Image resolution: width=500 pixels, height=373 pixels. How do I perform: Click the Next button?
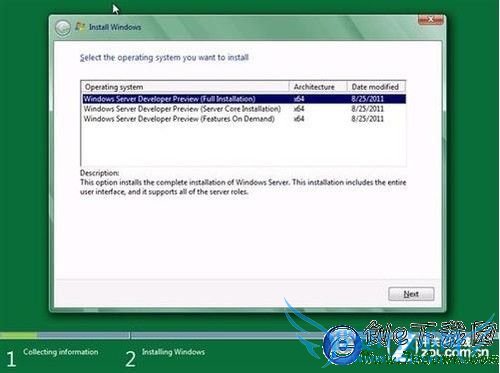click(411, 294)
